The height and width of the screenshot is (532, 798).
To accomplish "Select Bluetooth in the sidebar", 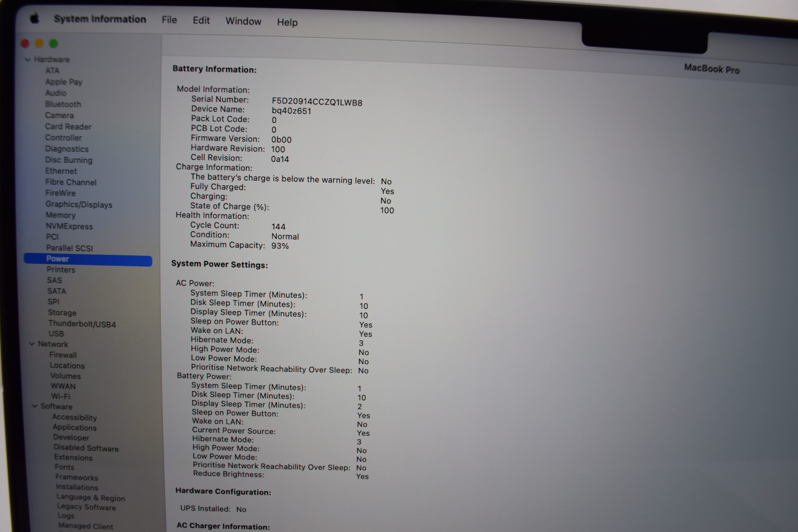I will (x=64, y=104).
